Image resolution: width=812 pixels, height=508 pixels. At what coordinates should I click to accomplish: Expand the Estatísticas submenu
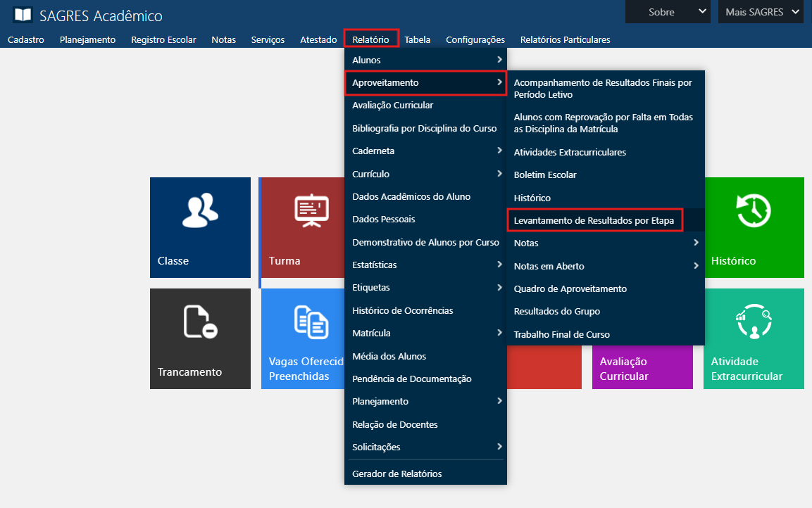click(x=425, y=265)
